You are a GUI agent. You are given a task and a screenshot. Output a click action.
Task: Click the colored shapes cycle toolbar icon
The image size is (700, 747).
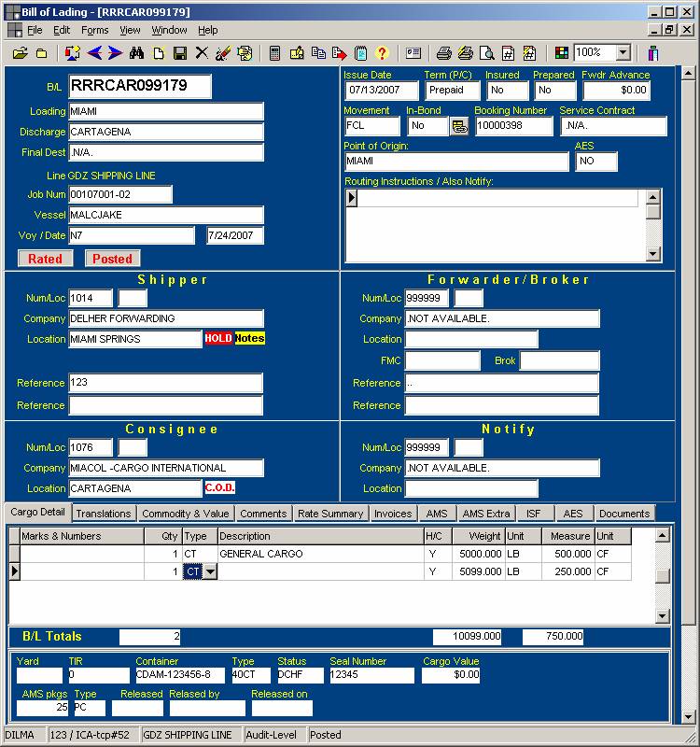[x=72, y=53]
